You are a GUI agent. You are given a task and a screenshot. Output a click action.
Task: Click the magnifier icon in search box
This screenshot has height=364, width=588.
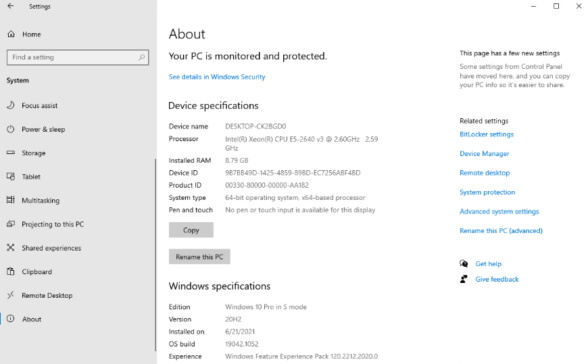click(142, 57)
